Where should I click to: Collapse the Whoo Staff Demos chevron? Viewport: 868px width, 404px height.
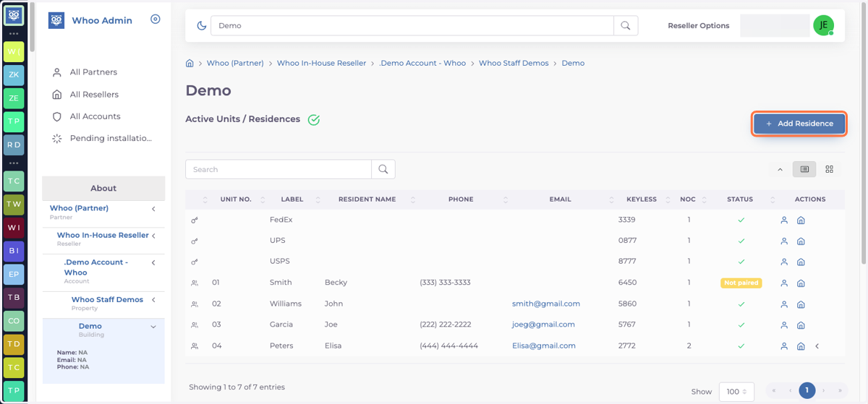tap(153, 300)
